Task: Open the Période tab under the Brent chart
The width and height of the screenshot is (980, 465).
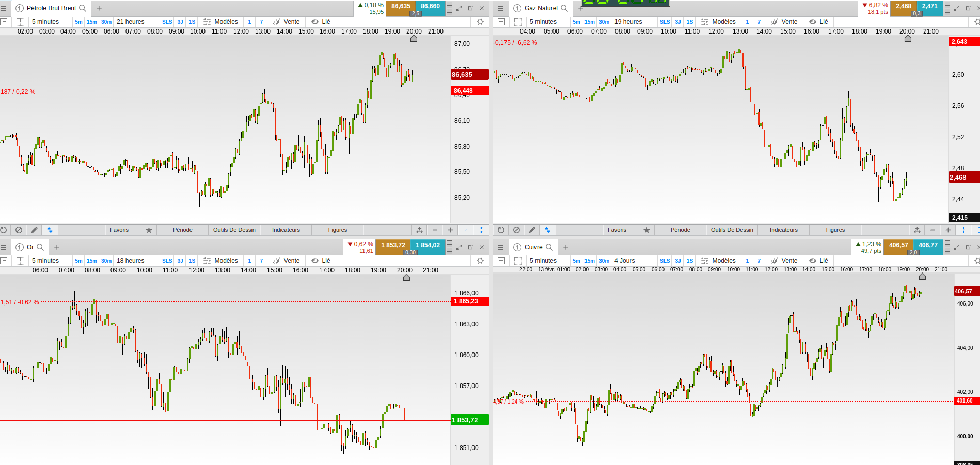Action: pyautogui.click(x=183, y=230)
